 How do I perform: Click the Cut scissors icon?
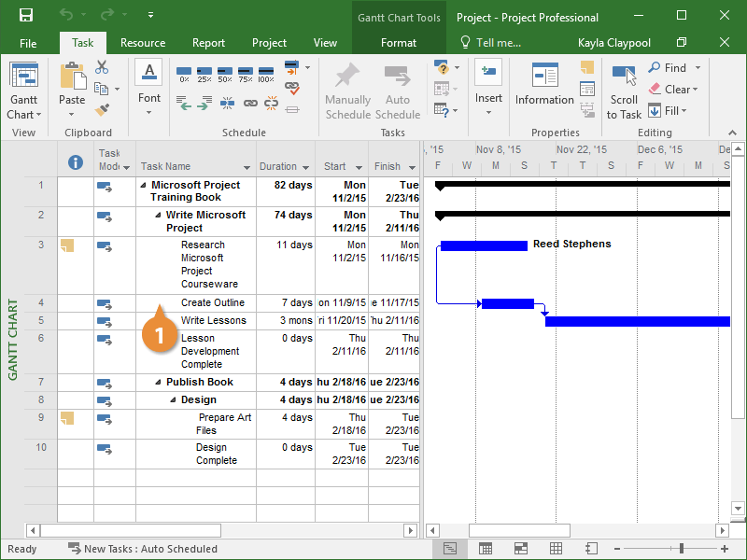102,68
